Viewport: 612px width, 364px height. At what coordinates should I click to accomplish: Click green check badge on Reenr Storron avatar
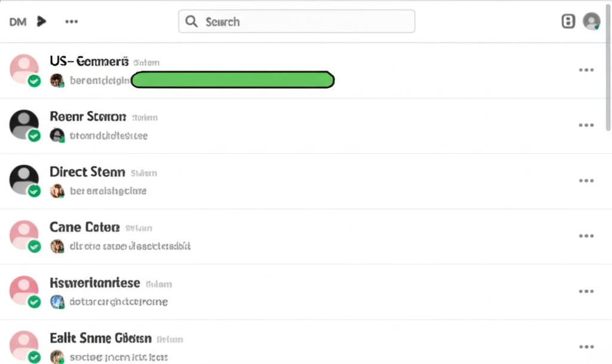(34, 136)
